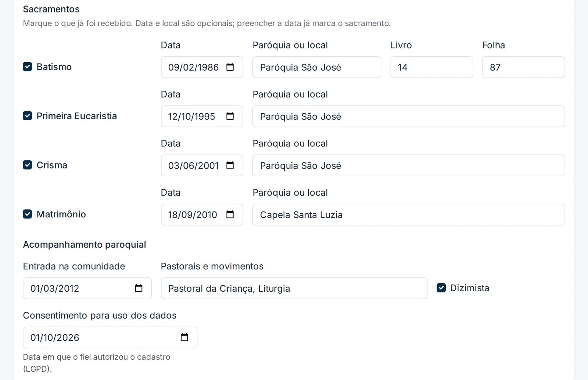The image size is (588, 380).
Task: Disable the Dizimista checkbox
Action: [441, 288]
